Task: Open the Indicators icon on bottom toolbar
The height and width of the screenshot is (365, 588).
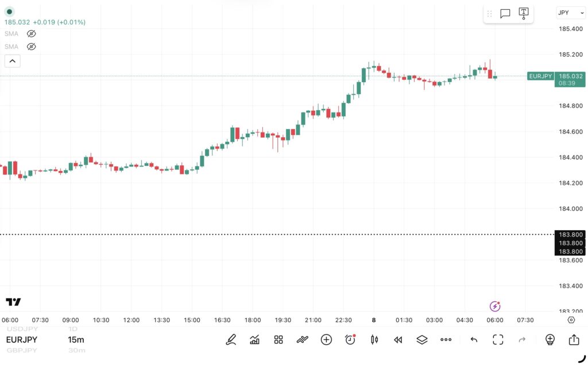Action: [x=302, y=339]
